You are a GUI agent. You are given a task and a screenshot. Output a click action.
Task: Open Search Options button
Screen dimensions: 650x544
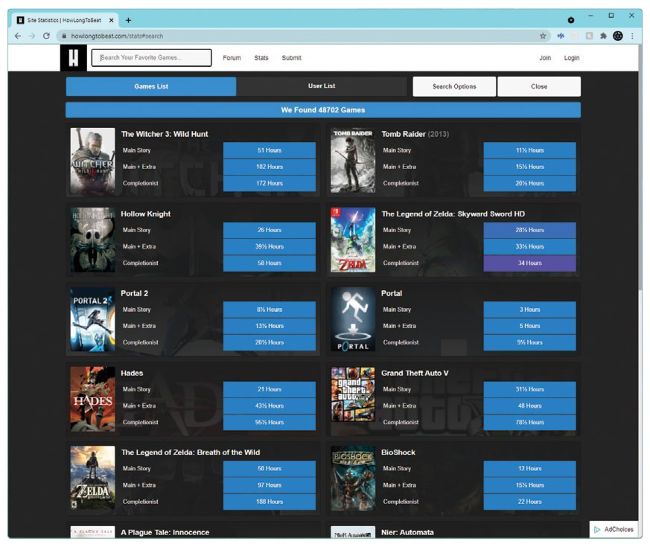pos(454,86)
